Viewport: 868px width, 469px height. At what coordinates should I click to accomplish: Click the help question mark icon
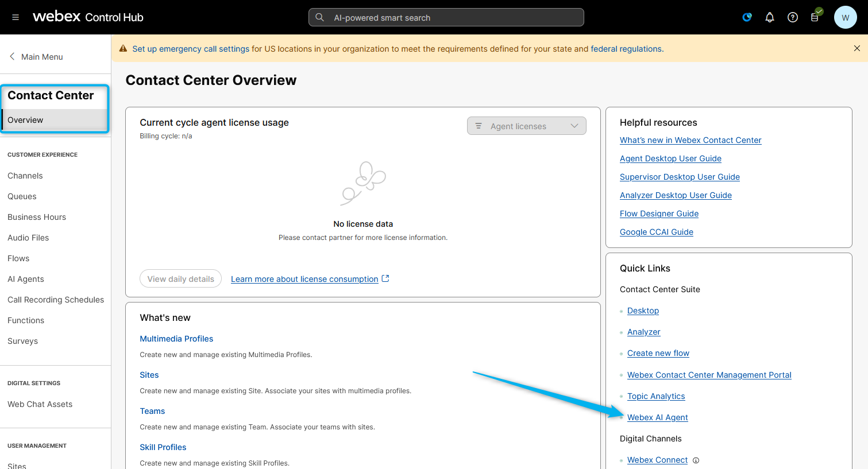point(793,17)
